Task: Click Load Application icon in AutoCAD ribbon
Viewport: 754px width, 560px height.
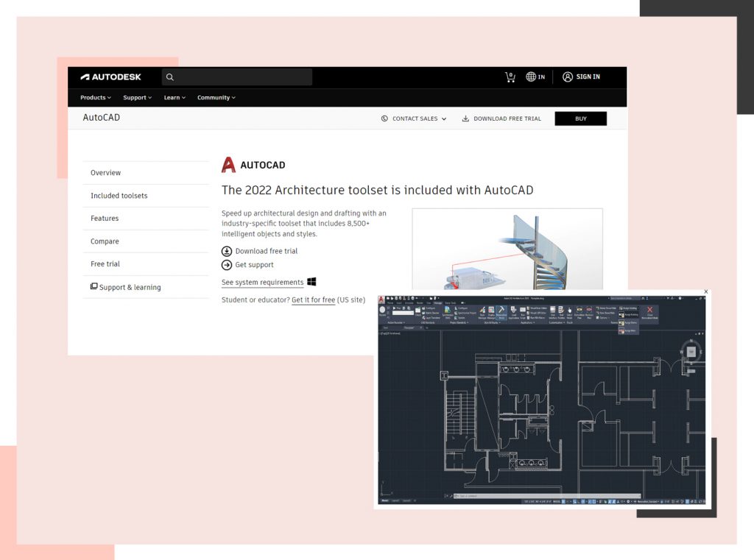Action: [513, 310]
